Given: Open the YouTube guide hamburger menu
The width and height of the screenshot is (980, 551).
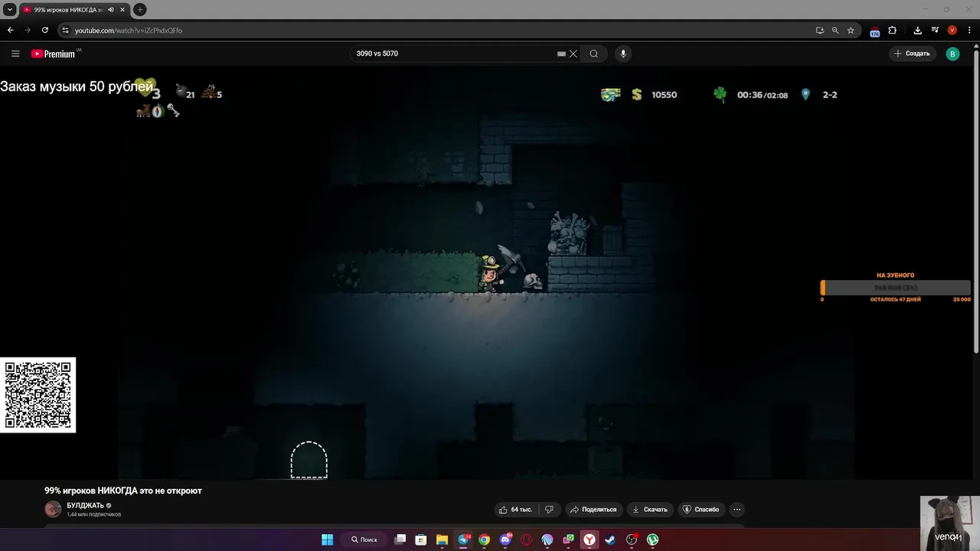Looking at the screenshot, I should click(15, 54).
